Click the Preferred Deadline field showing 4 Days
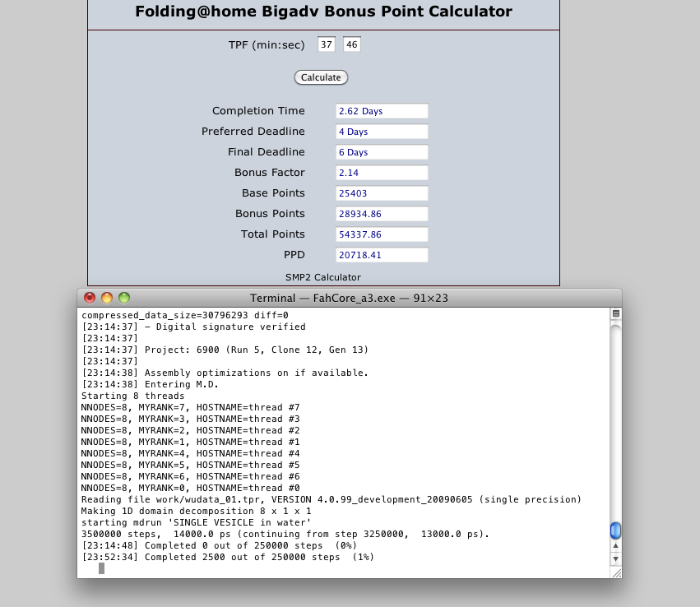The width and height of the screenshot is (700, 607). pos(382,132)
